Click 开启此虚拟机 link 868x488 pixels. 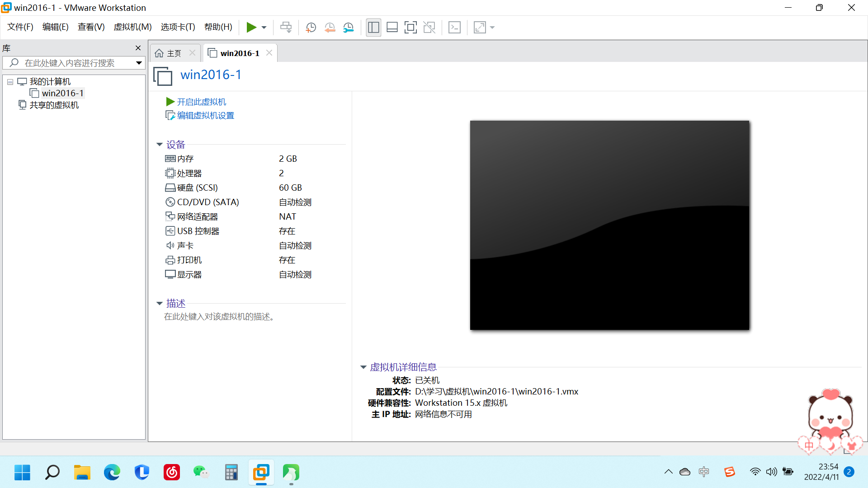201,102
